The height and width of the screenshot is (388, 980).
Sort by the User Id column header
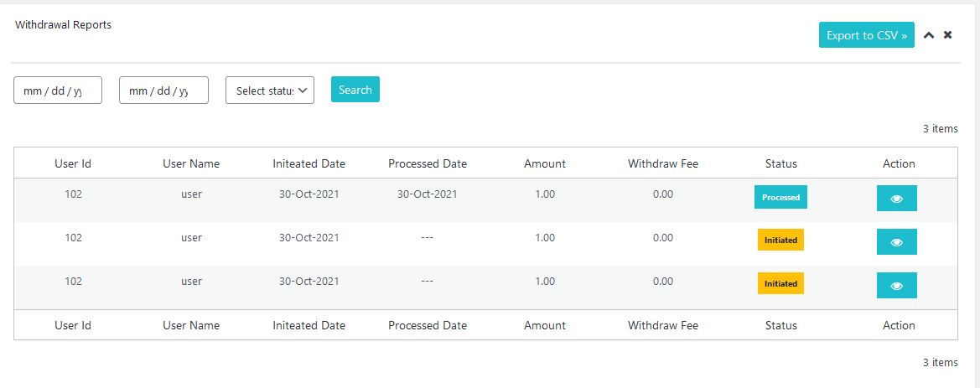tap(73, 163)
